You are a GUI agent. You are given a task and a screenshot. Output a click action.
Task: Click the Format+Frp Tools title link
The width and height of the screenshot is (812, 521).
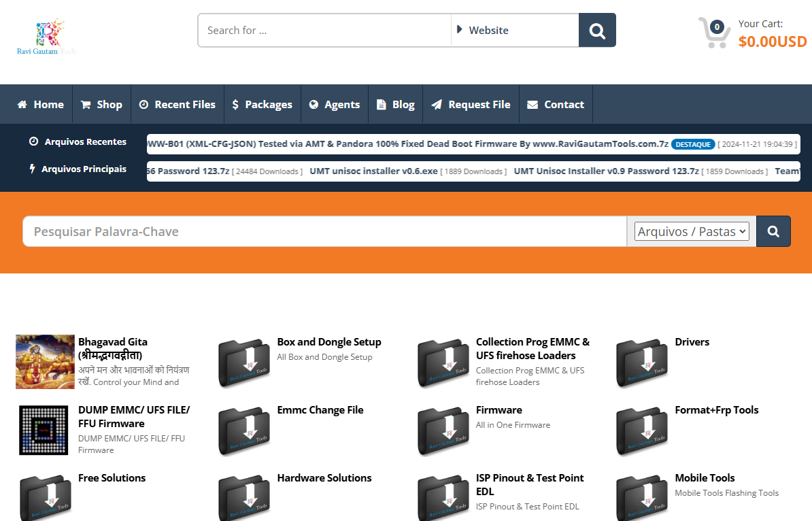[x=717, y=410]
